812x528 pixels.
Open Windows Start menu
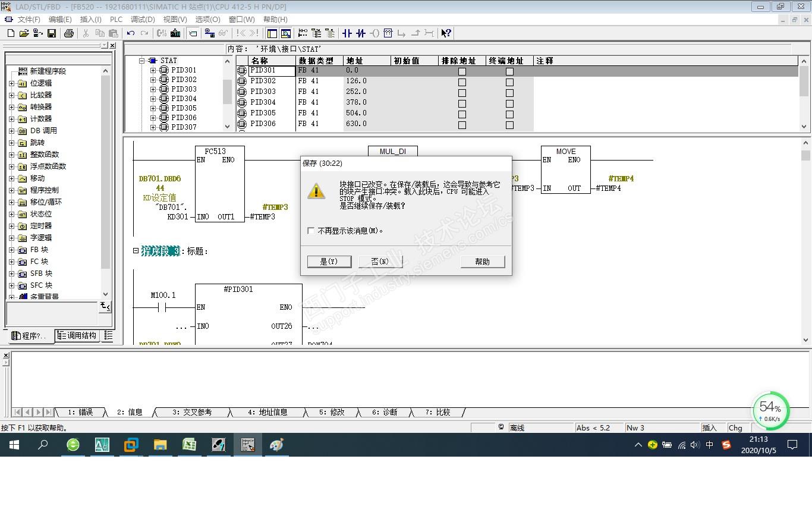[x=14, y=445]
